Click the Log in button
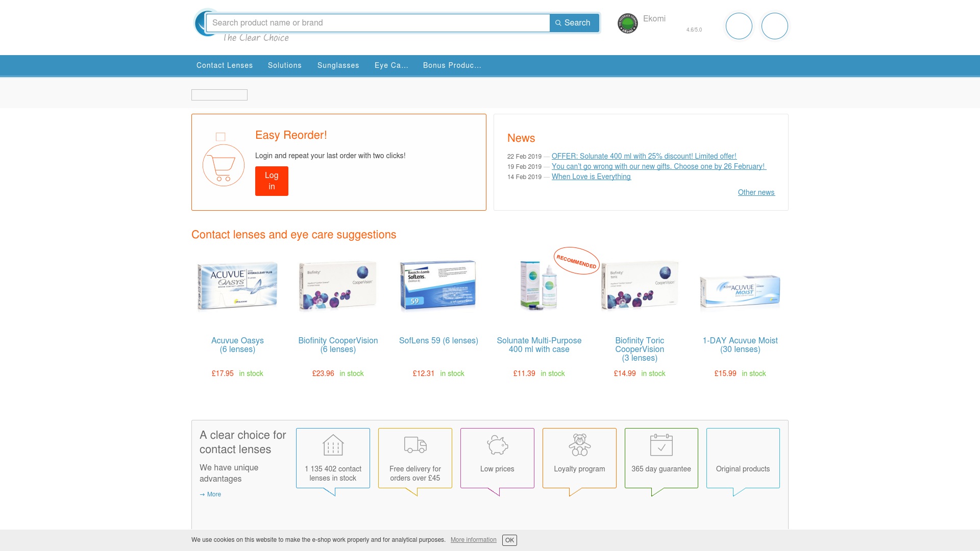Image resolution: width=980 pixels, height=551 pixels. (x=272, y=181)
